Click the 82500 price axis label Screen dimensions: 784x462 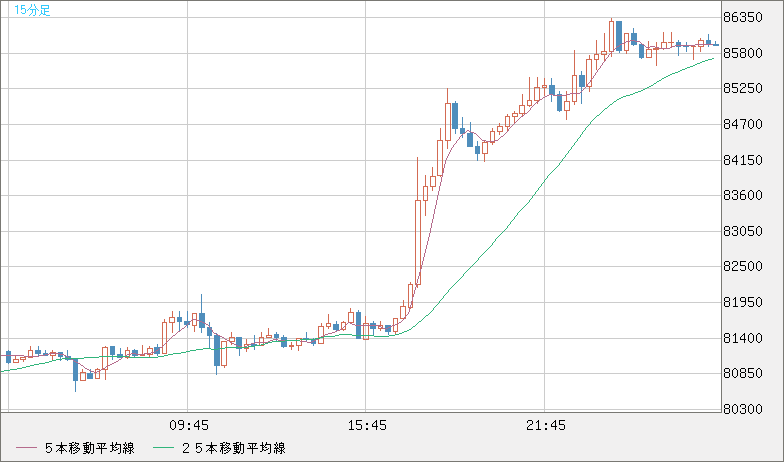(743, 266)
